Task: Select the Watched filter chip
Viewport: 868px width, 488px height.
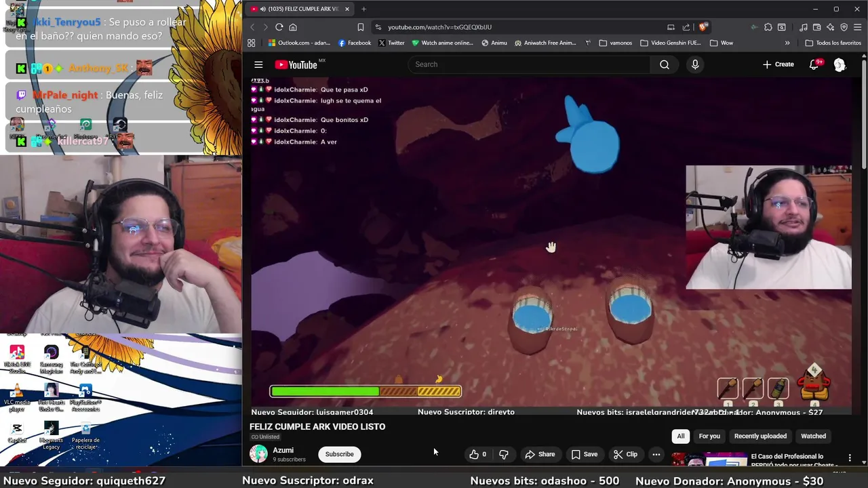Action: coord(813,436)
